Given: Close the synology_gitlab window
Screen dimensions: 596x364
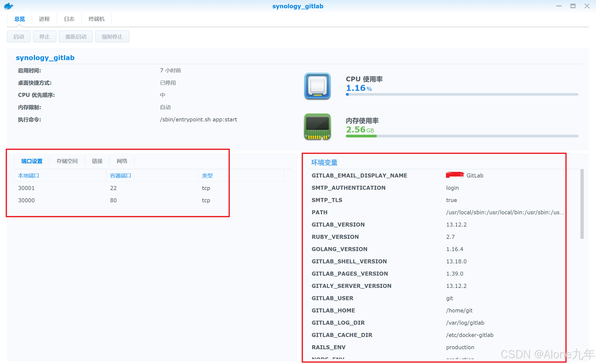Looking at the screenshot, I should point(587,6).
